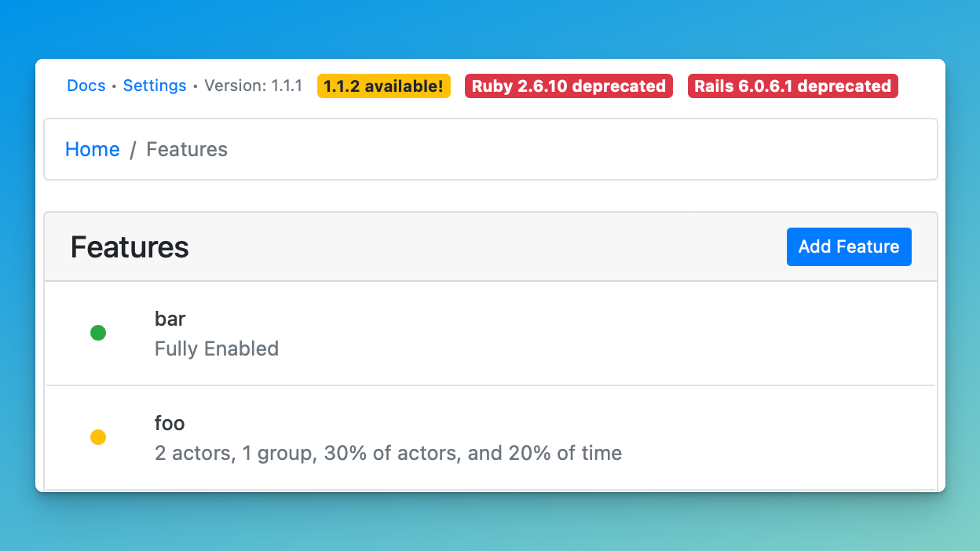Click the Fully Enabled status text
This screenshot has width=980, height=551.
pos(217,348)
